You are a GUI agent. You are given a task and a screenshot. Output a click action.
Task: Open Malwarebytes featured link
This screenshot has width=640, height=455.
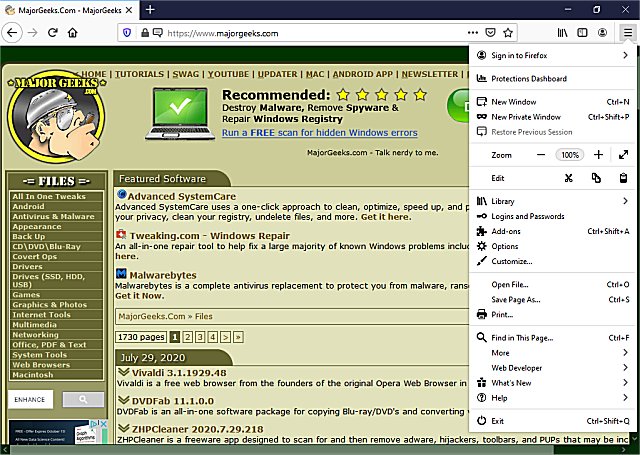pos(163,275)
